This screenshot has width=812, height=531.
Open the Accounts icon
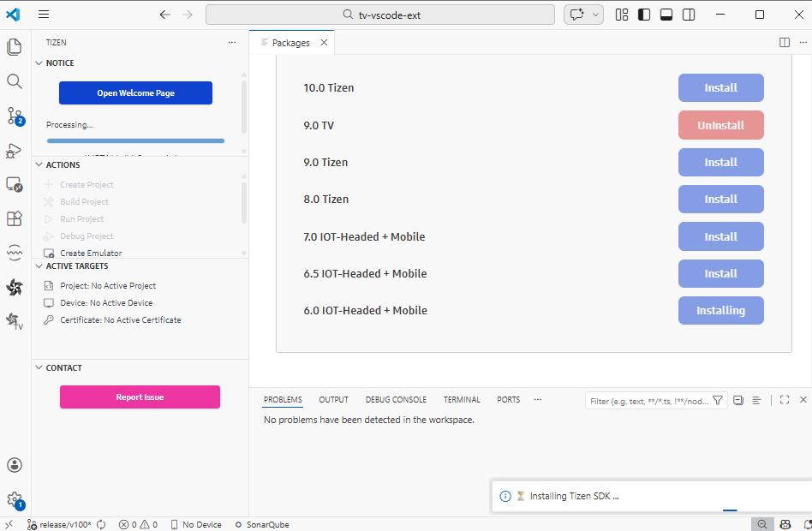pyautogui.click(x=15, y=465)
